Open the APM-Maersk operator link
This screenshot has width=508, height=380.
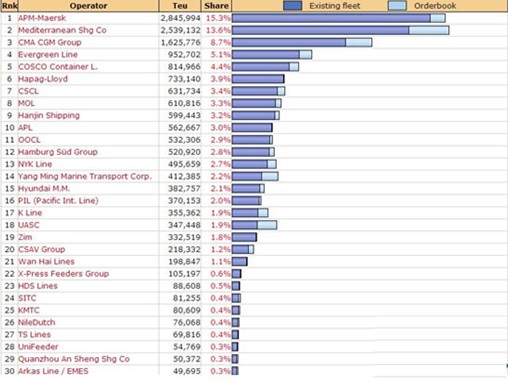point(42,18)
